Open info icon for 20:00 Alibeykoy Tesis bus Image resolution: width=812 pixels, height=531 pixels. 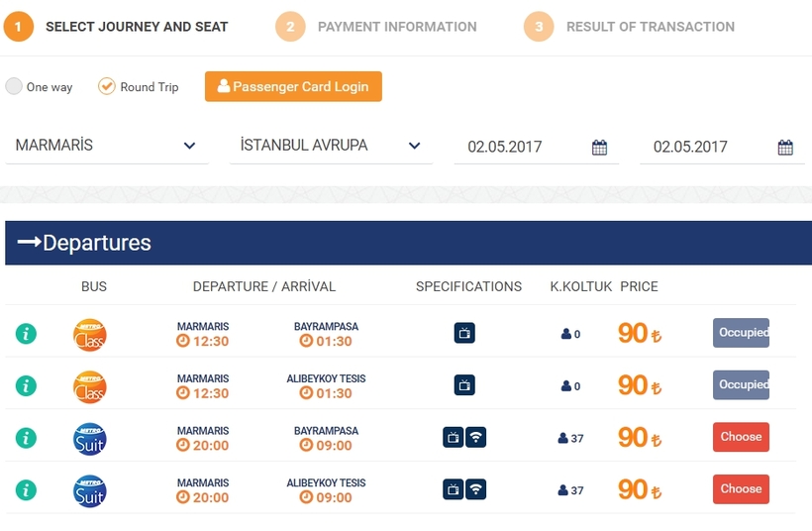tap(26, 490)
